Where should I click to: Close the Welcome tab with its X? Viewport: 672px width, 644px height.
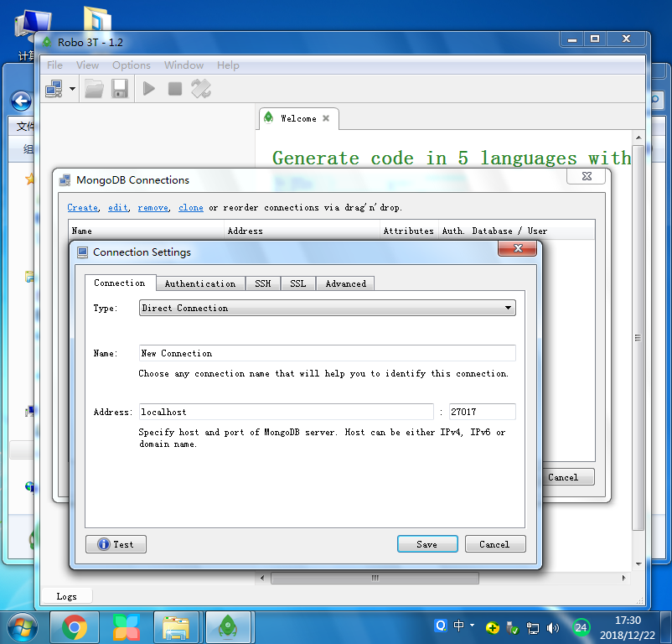pyautogui.click(x=326, y=118)
